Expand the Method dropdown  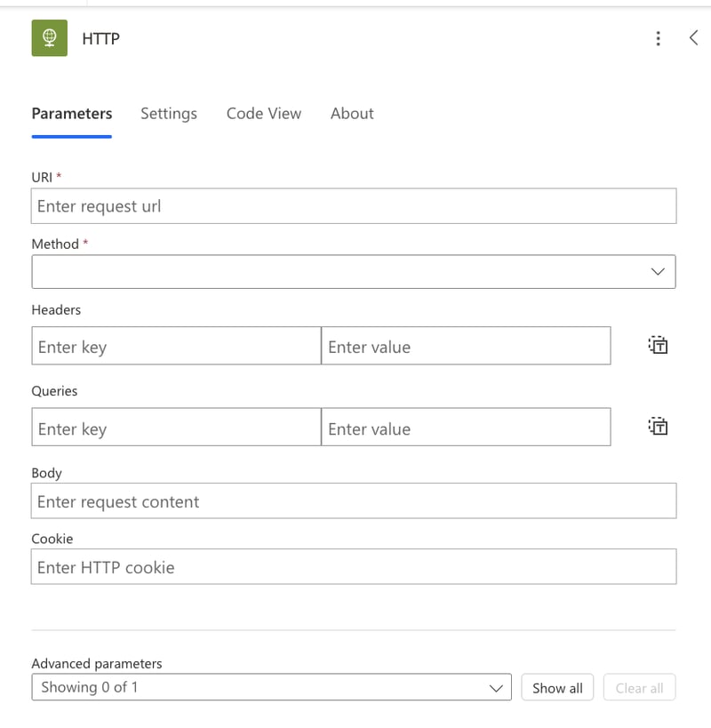tap(354, 272)
